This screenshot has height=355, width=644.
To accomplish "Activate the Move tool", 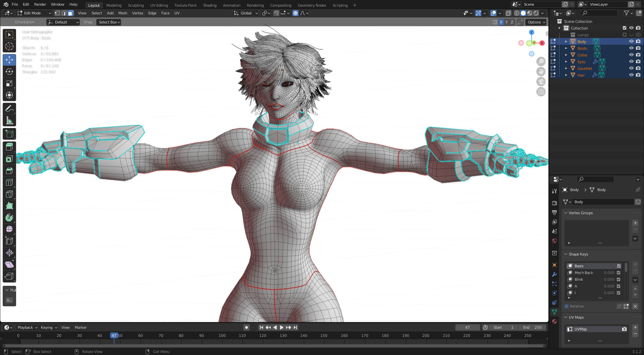I will pos(9,60).
